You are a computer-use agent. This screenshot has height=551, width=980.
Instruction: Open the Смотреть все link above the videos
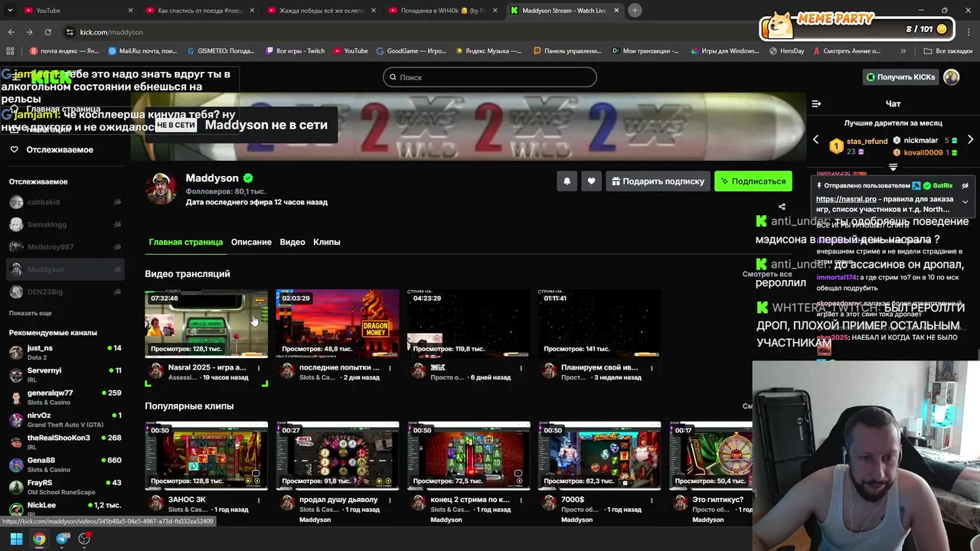[x=767, y=274]
